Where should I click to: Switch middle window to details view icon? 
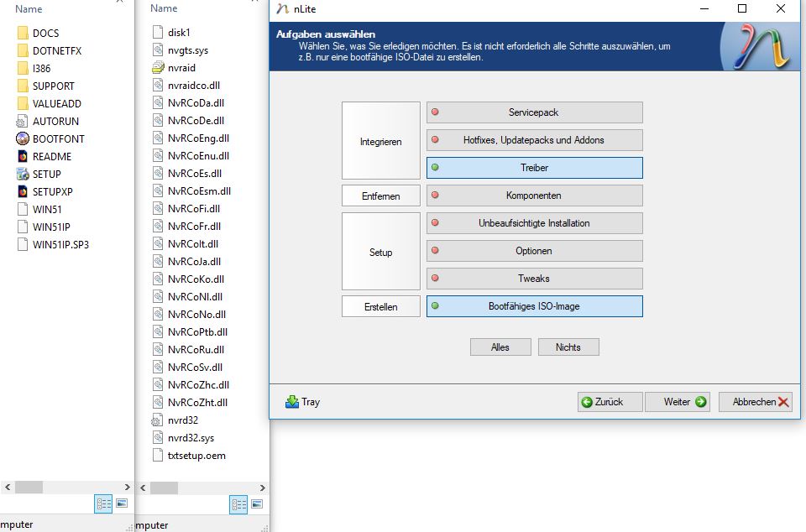(x=238, y=504)
